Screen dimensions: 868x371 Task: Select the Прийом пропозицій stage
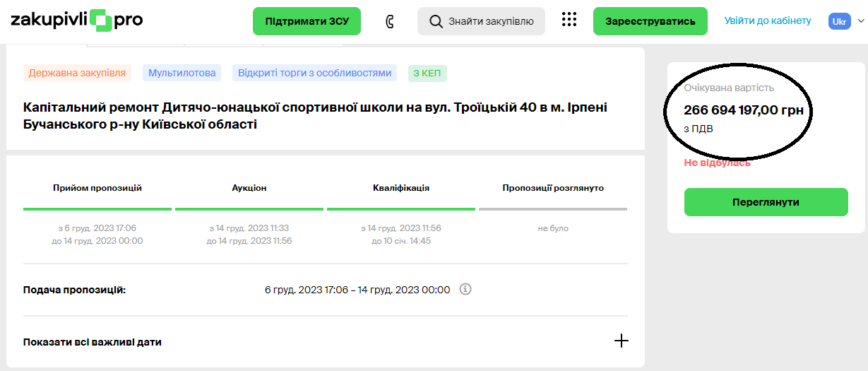[x=97, y=188]
